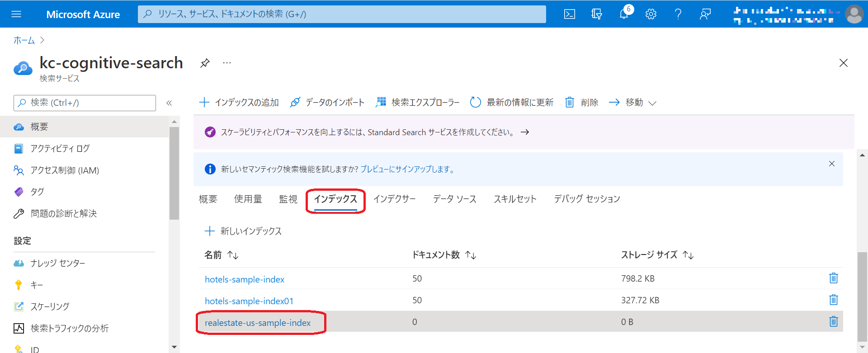Viewport: 868px width, 353px height.
Task: Switch to the スキルセット tab
Action: [x=515, y=199]
